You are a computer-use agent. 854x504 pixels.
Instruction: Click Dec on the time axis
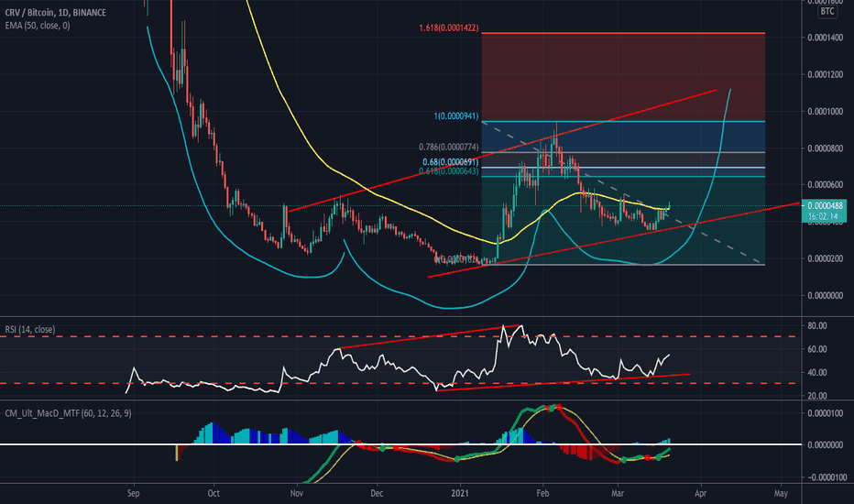coord(377,493)
